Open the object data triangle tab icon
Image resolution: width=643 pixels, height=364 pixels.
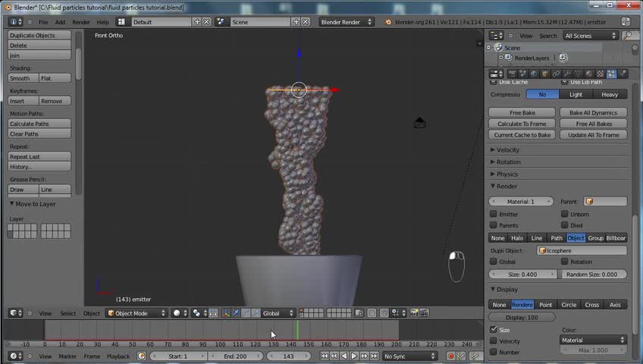pos(579,74)
